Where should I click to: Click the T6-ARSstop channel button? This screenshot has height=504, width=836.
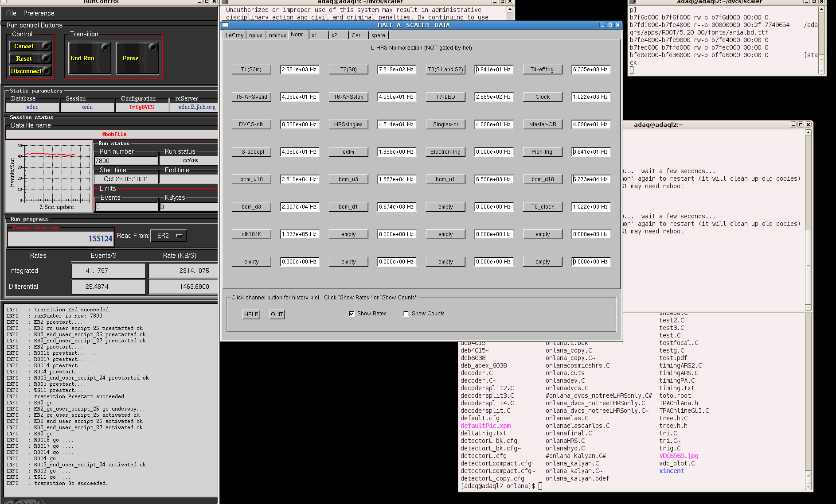click(x=348, y=97)
